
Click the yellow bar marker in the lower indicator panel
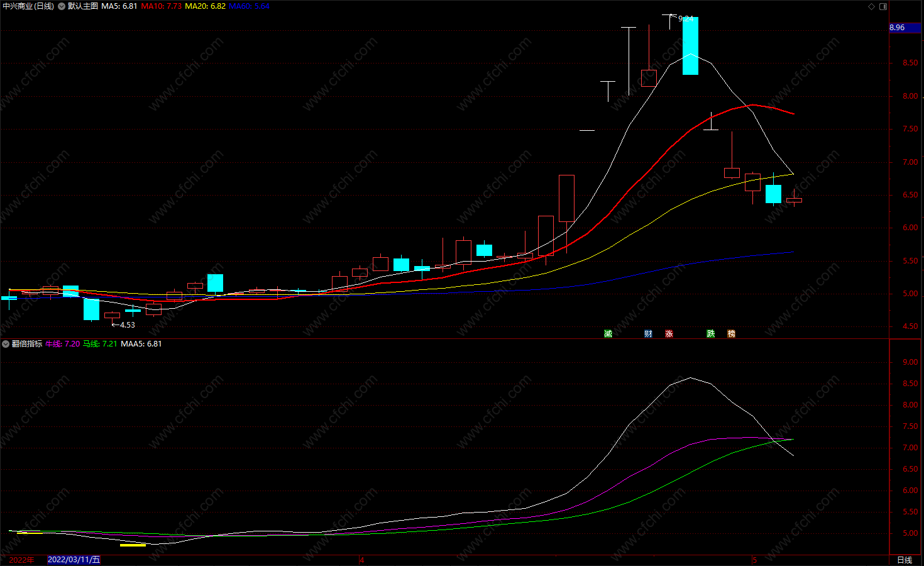point(133,545)
